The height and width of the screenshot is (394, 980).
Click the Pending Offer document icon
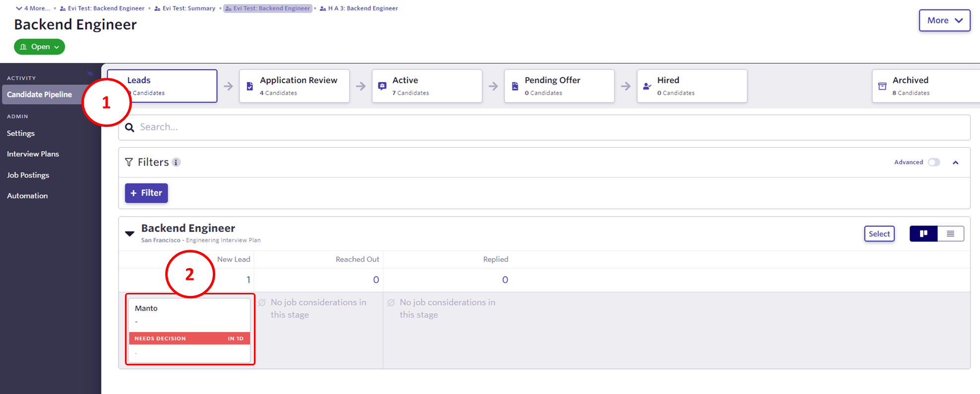(x=515, y=86)
